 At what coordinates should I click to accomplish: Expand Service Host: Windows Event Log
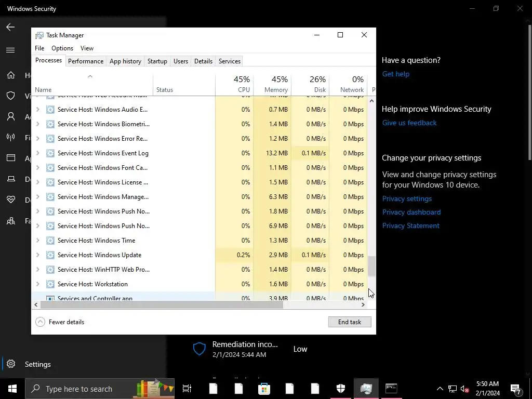pyautogui.click(x=37, y=153)
